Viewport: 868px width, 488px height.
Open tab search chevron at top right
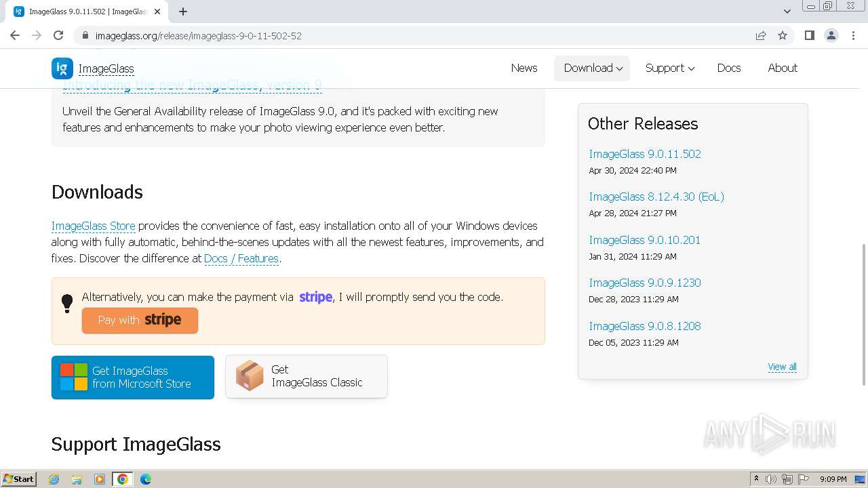[x=787, y=12]
